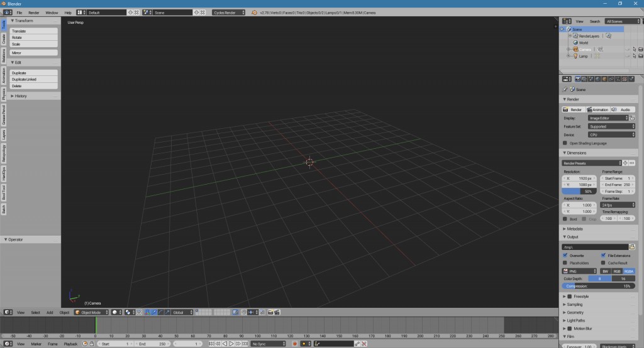
Task: Click the insert keyframes key icon
Action: coord(357,344)
